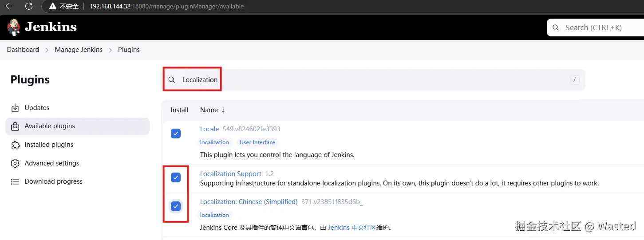Go to Installed plugins
Screen dimensions: 644x240
tap(77, 145)
